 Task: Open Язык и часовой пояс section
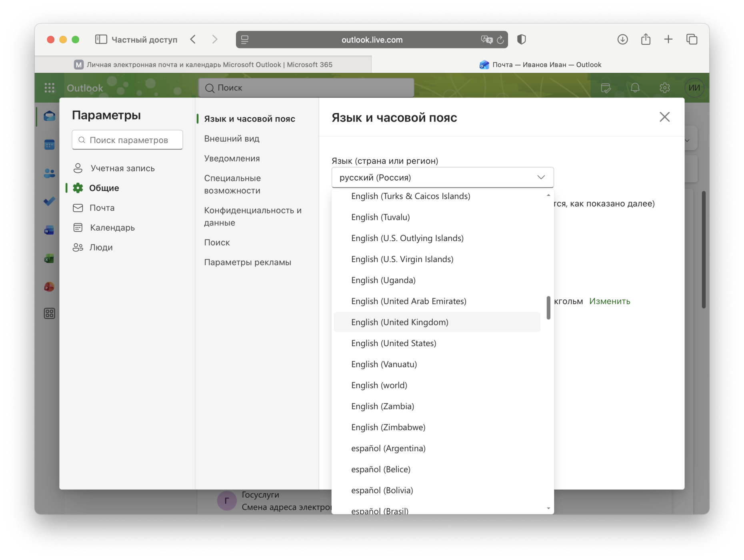click(250, 119)
